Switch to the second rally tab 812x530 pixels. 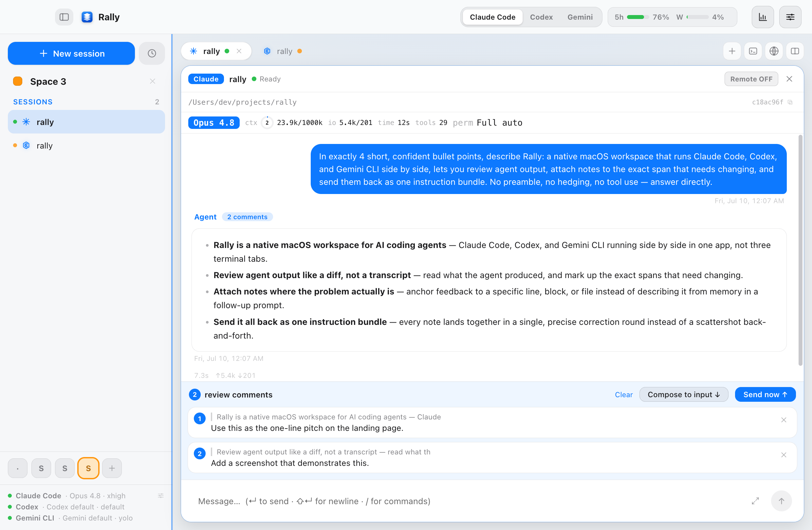pos(283,51)
